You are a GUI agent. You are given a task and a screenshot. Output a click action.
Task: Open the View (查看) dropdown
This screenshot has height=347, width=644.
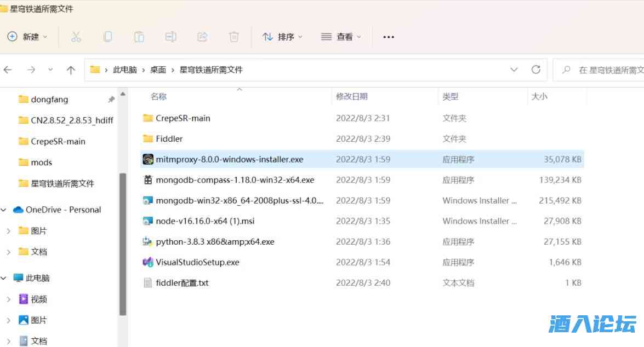(341, 37)
